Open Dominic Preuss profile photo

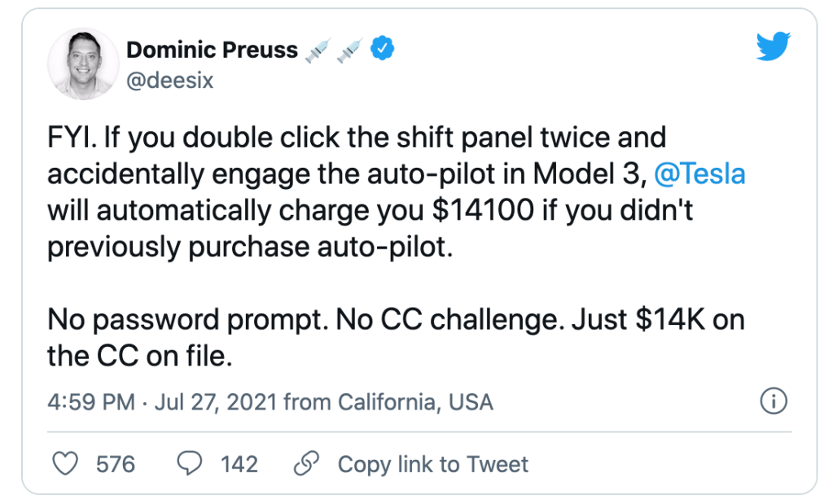80,68
